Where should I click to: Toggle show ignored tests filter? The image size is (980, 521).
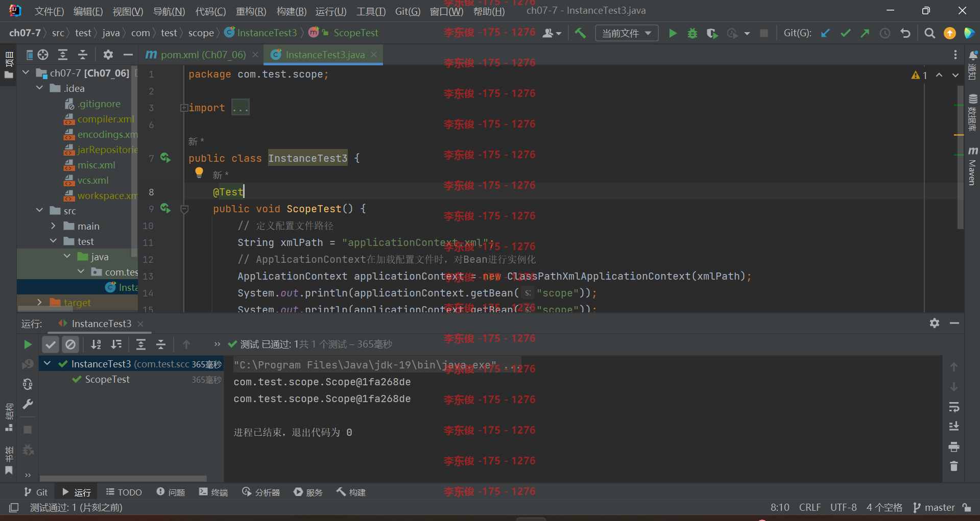[x=70, y=344]
